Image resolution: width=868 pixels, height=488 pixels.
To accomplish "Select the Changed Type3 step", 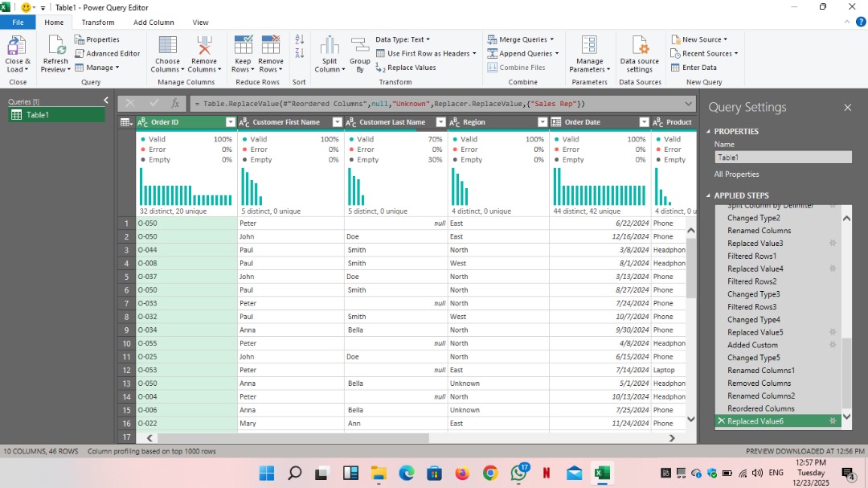I will (753, 294).
